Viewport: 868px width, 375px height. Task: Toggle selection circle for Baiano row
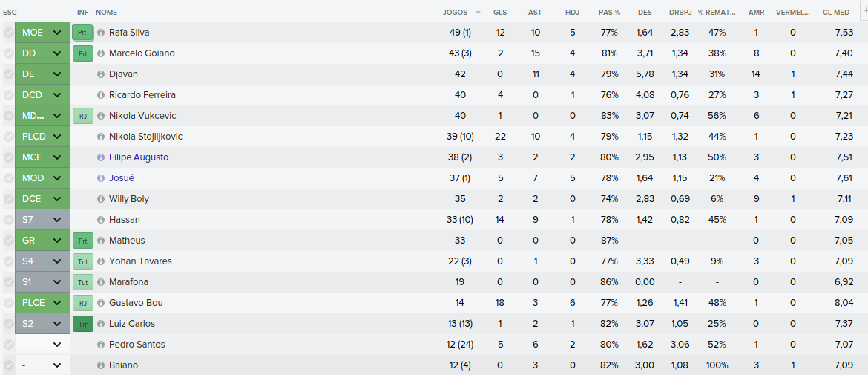point(8,365)
